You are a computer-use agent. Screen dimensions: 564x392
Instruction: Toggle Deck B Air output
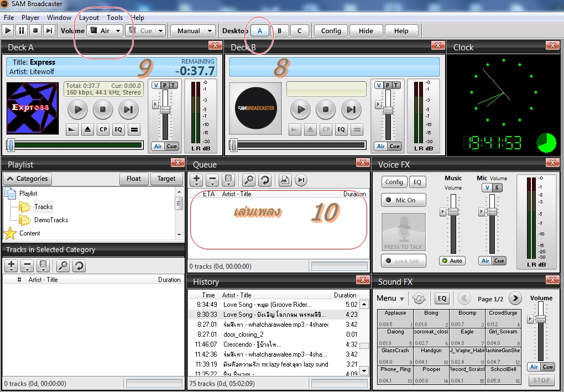381,146
